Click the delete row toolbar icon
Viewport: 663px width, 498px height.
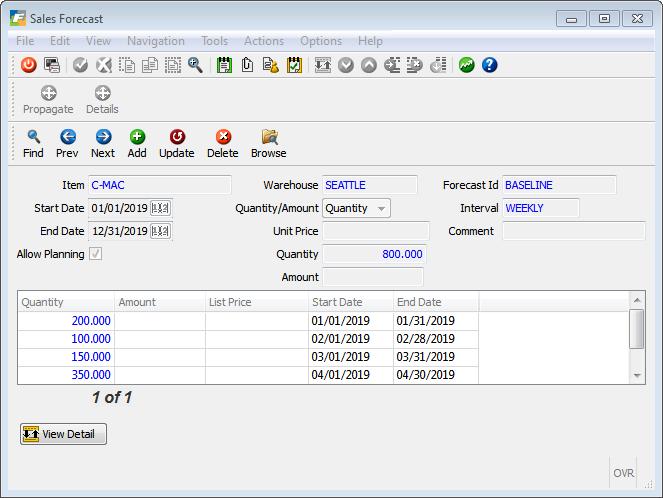click(x=415, y=65)
